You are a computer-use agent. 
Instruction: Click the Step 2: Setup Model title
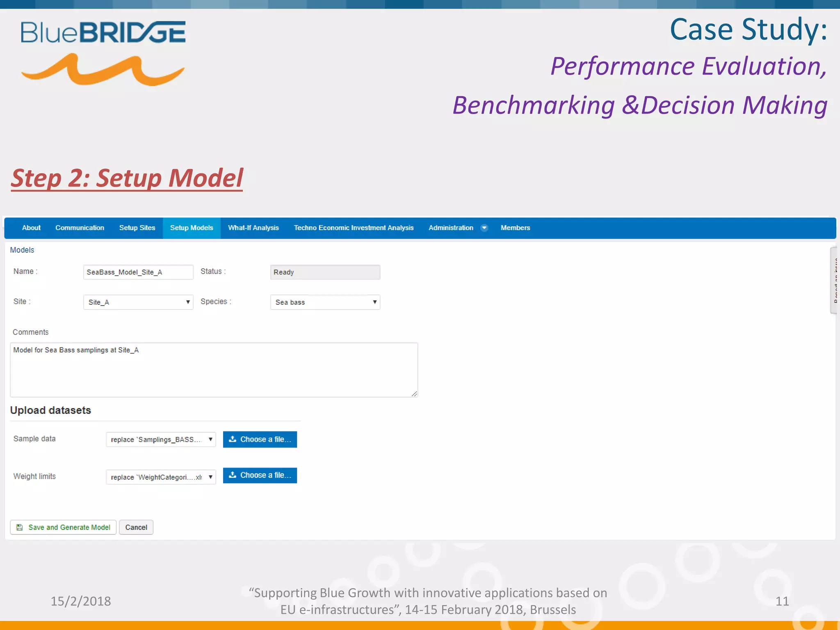tap(127, 178)
